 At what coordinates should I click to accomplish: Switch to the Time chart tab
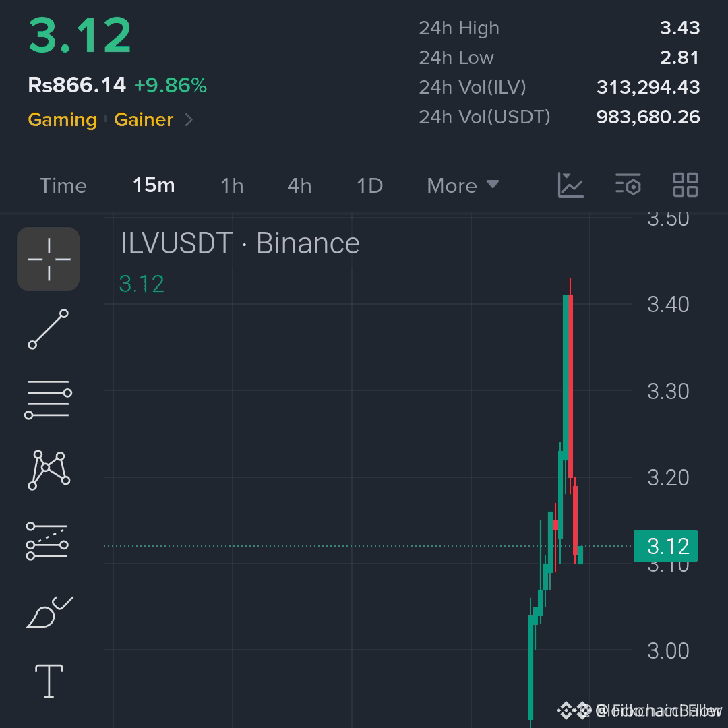click(63, 186)
